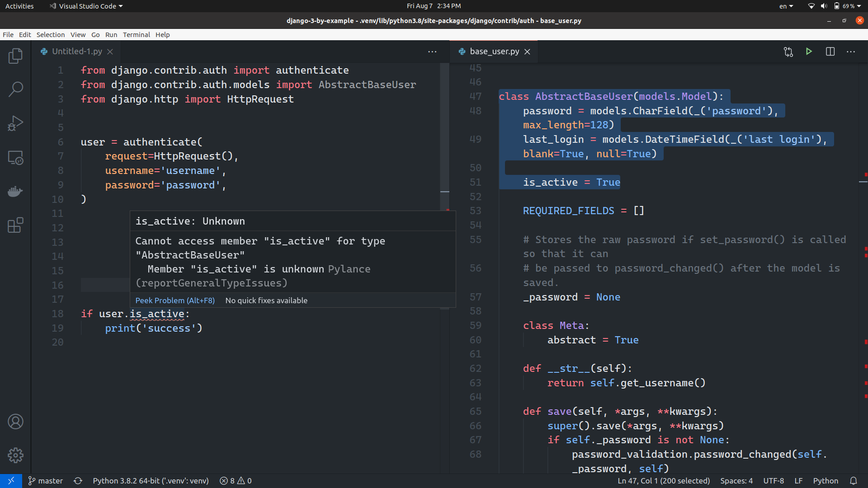Open More Actions for Untitled-1.py editor
The width and height of the screenshot is (868, 488).
pyautogui.click(x=432, y=52)
